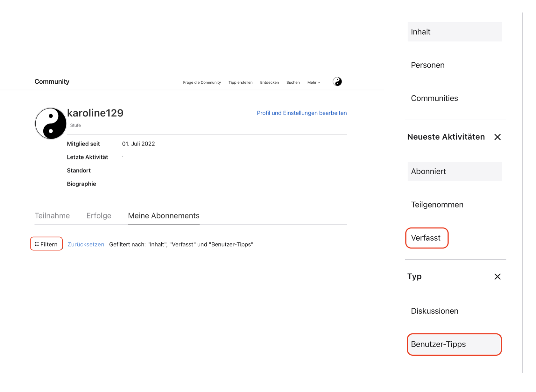Select the Communities filter option
Viewport: 536px width, 392px height.
(x=434, y=98)
